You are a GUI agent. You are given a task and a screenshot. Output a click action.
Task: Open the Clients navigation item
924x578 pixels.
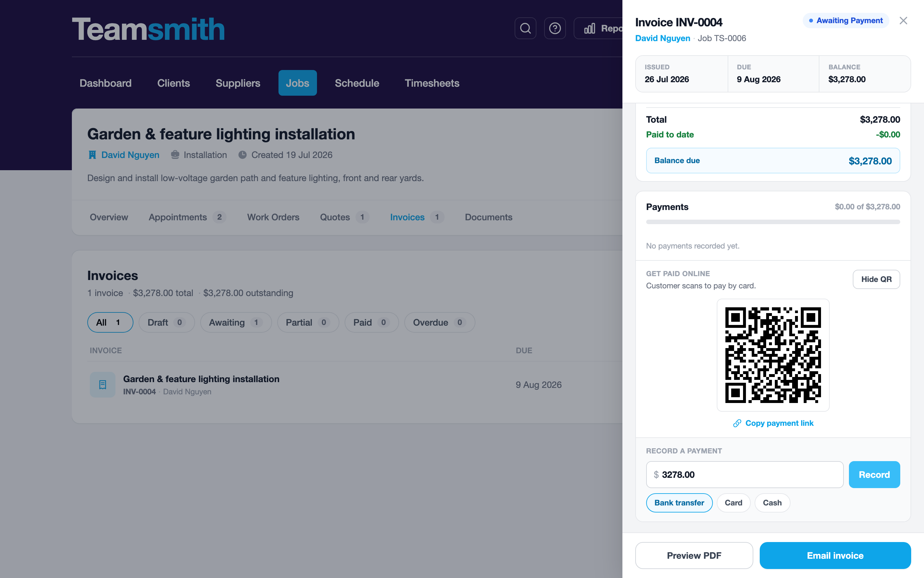click(174, 83)
